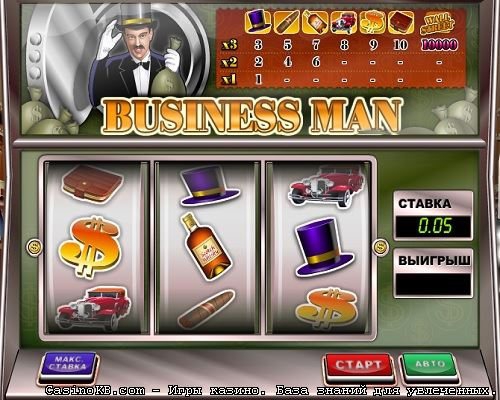The width and height of the screenshot is (500, 400).
Task: Click the purple top hat on third reel center
Action: tap(323, 247)
